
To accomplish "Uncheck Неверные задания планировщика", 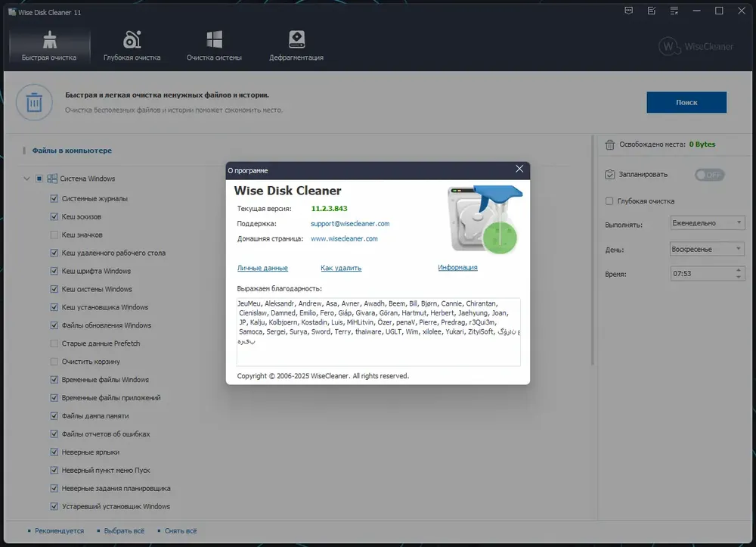I will click(54, 488).
